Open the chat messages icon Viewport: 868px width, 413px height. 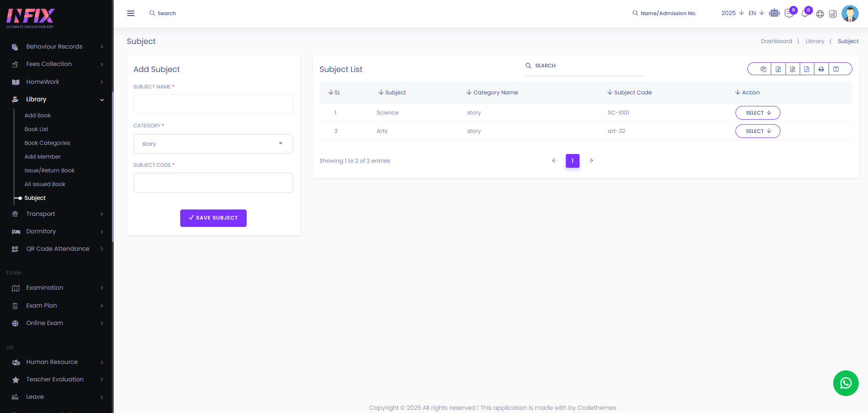(789, 13)
